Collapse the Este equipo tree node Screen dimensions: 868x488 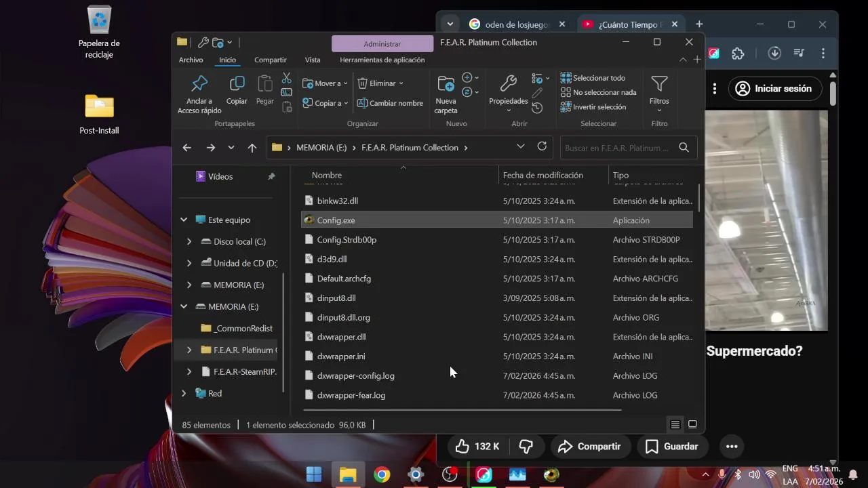click(x=184, y=220)
